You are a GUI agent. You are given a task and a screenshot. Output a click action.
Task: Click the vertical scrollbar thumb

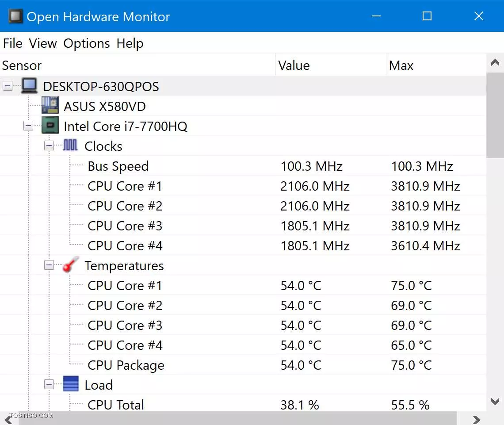(x=495, y=115)
